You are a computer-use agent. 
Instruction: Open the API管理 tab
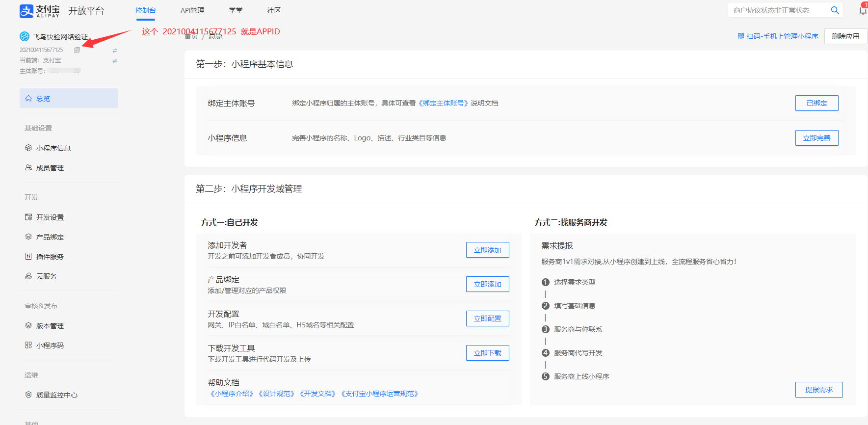192,10
